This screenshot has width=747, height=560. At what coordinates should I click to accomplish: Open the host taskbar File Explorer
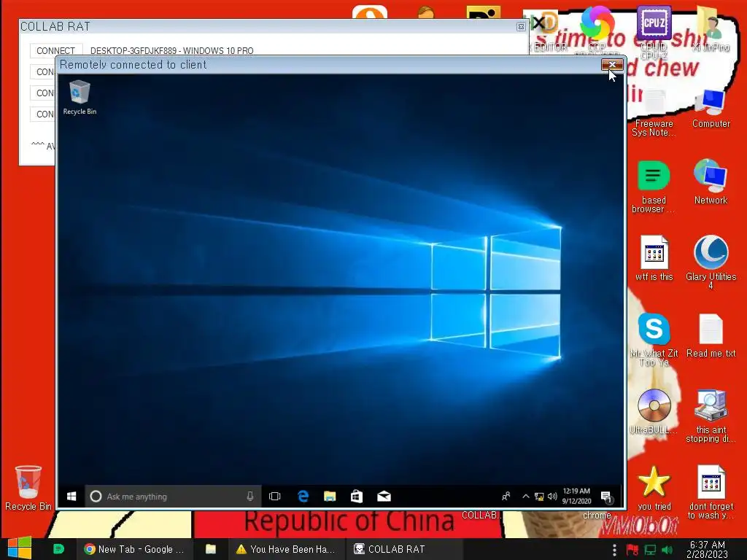[211, 549]
